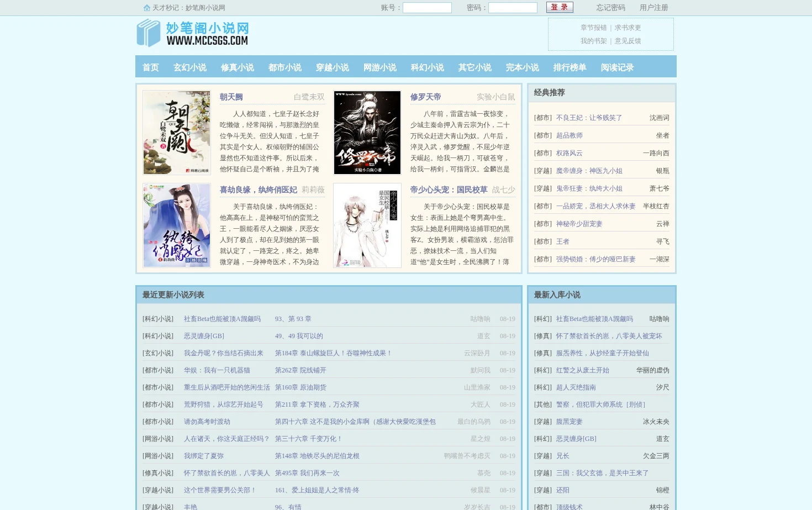
Task: Open the 阅读记录 reading history tab
Action: point(618,67)
